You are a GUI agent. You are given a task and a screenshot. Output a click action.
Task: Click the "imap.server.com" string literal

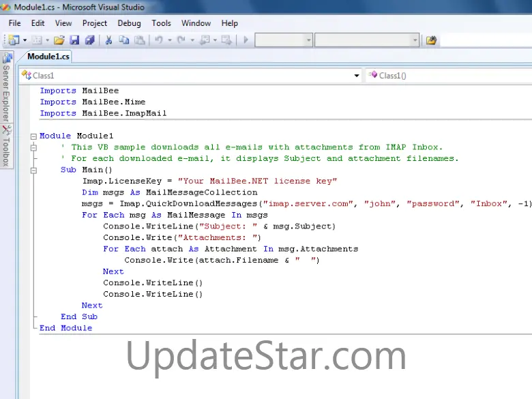[x=308, y=203]
